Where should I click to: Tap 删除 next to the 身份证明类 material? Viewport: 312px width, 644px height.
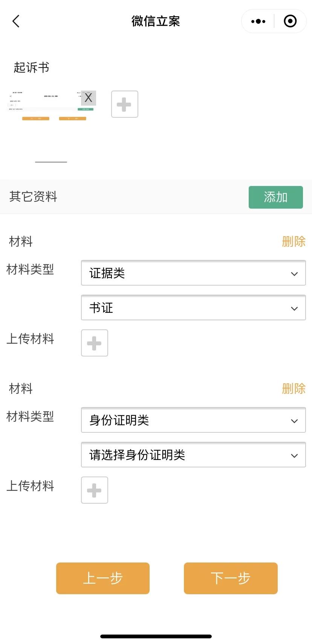pos(294,389)
